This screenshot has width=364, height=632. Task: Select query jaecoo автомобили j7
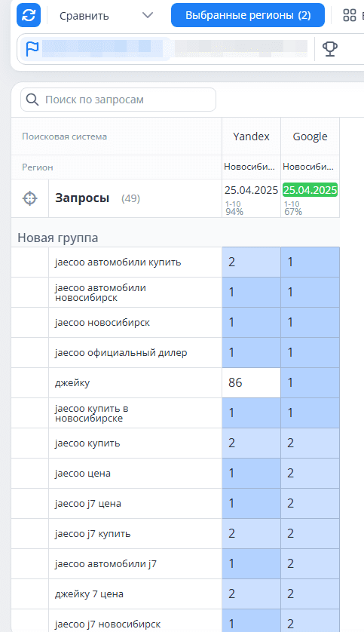pos(106,564)
